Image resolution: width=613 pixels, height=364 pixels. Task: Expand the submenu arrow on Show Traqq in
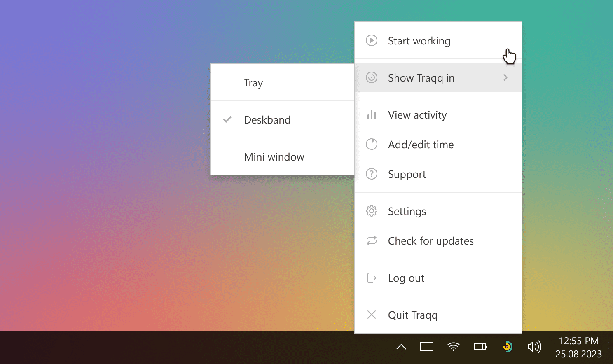(505, 77)
